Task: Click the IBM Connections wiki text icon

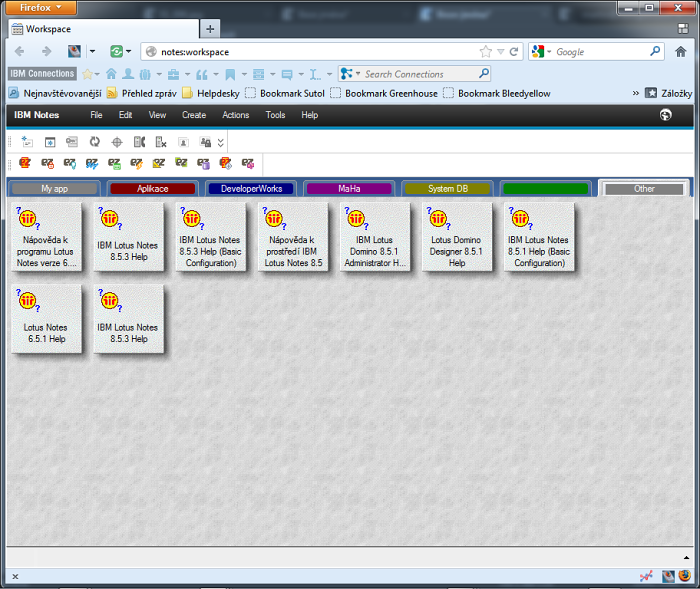Action: tap(315, 75)
